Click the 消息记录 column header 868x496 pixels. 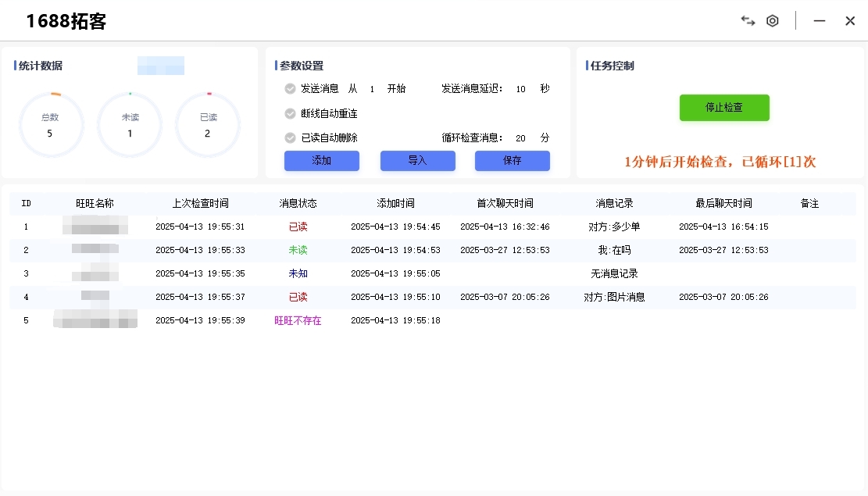614,204
